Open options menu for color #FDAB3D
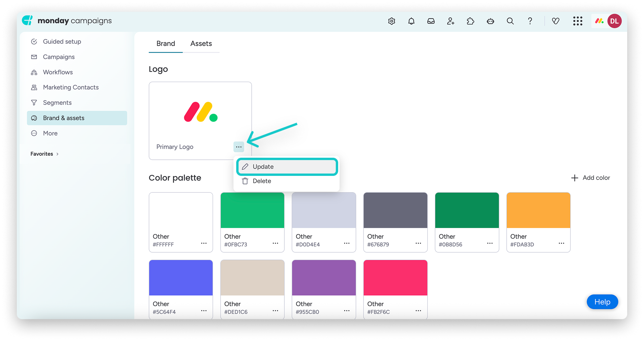This screenshot has height=341, width=644. pyautogui.click(x=562, y=243)
